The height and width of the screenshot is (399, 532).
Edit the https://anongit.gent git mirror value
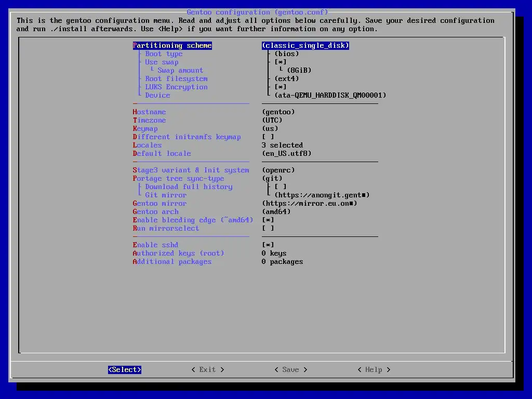pyautogui.click(x=322, y=195)
